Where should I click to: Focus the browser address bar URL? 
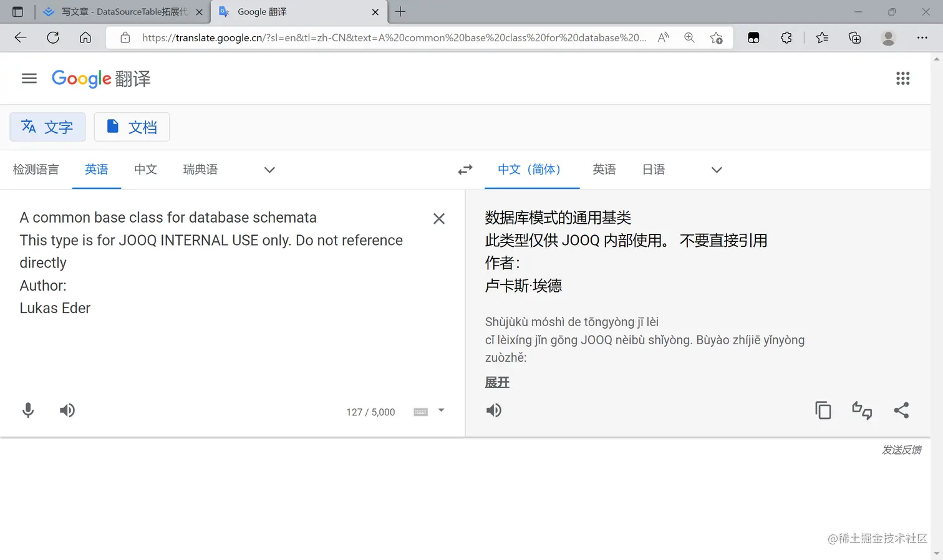(x=394, y=37)
